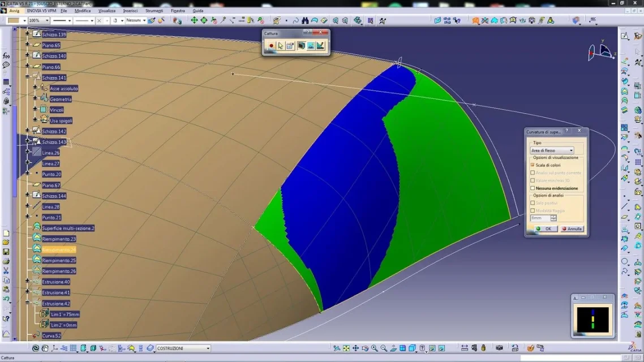Click the formula f(x) icon on left toolbar

6,55
